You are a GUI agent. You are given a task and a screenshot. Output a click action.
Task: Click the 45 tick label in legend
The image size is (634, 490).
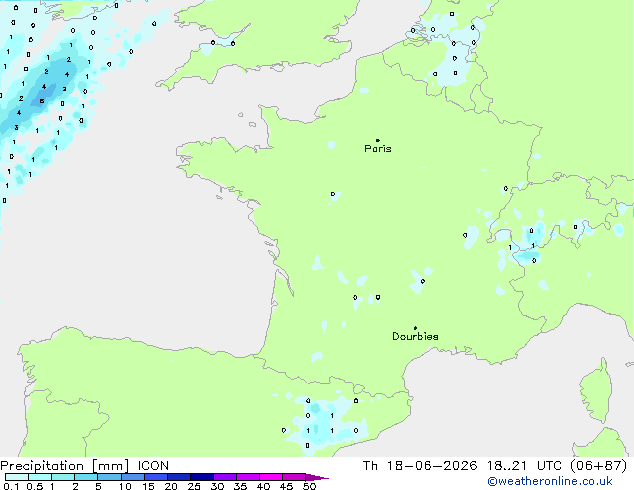tap(286, 486)
